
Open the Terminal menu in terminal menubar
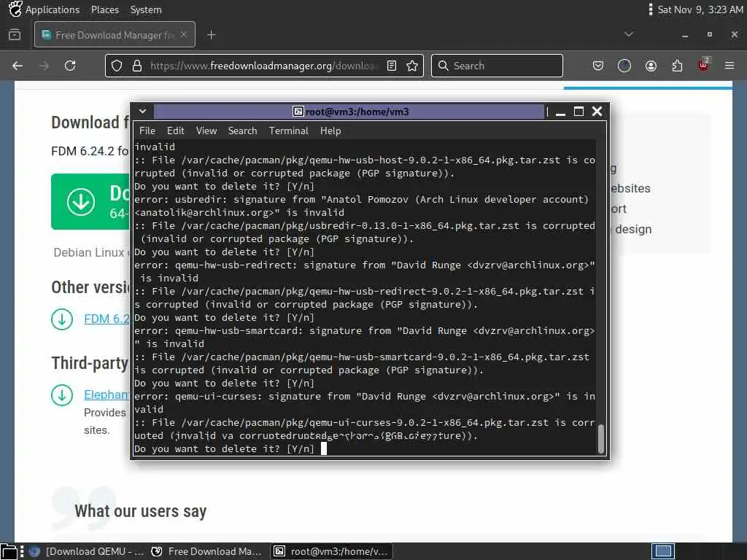pyautogui.click(x=289, y=131)
